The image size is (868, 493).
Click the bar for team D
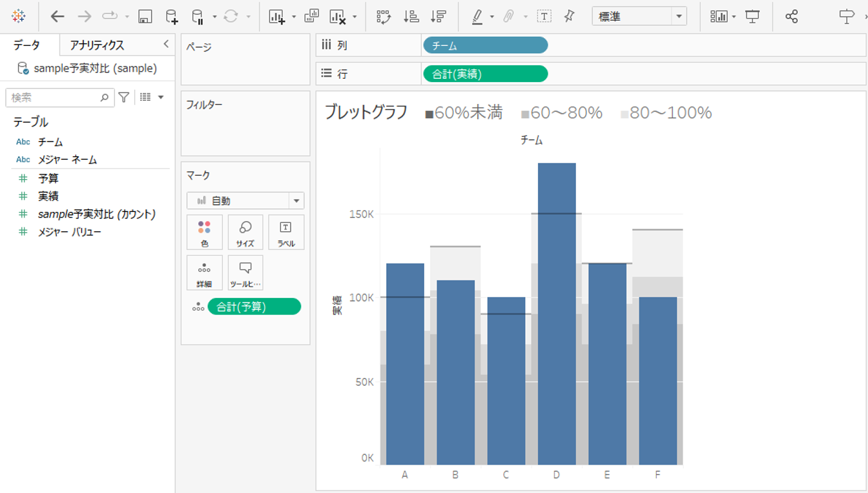click(557, 313)
